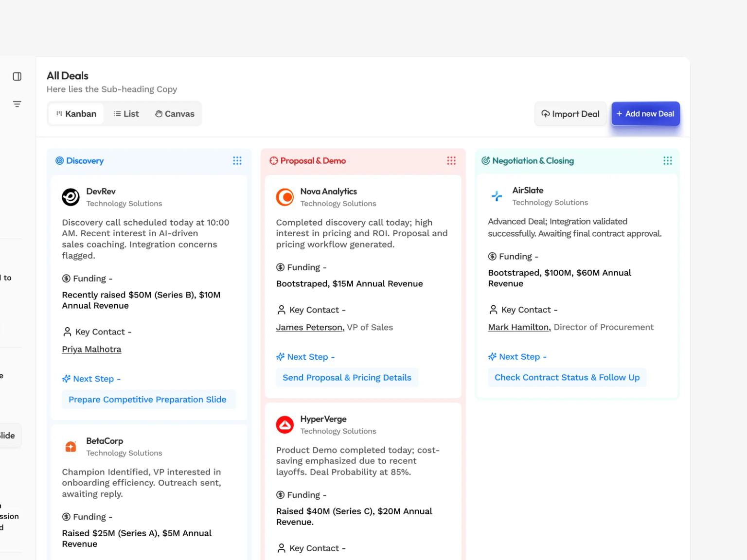Click the dollar Funding icon on HyperVerge card
The height and width of the screenshot is (560, 747).
pos(280,495)
